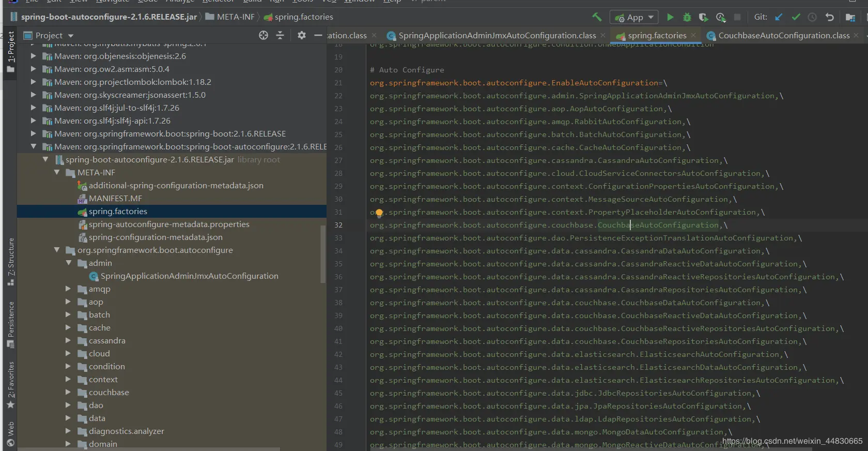Commit changes with the Git green checkmark

(x=796, y=17)
